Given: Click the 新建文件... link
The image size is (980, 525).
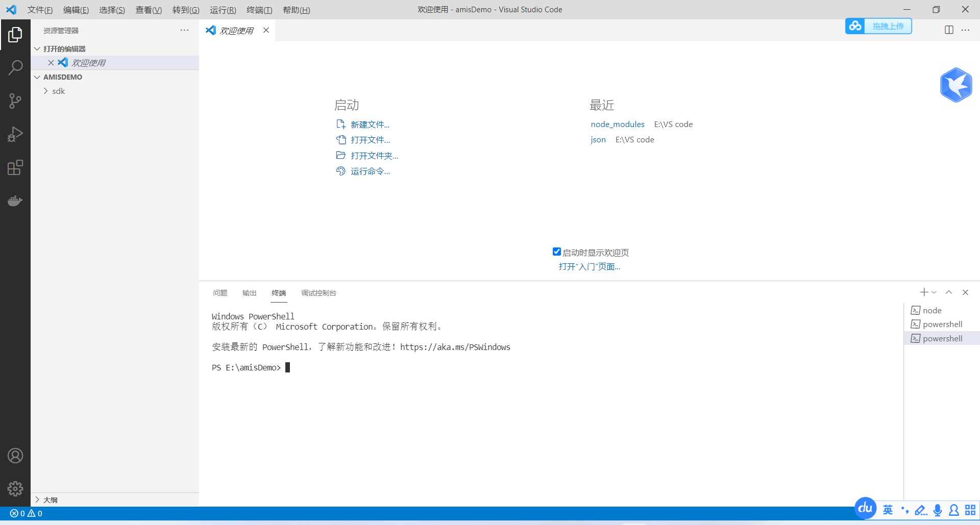Looking at the screenshot, I should 370,124.
